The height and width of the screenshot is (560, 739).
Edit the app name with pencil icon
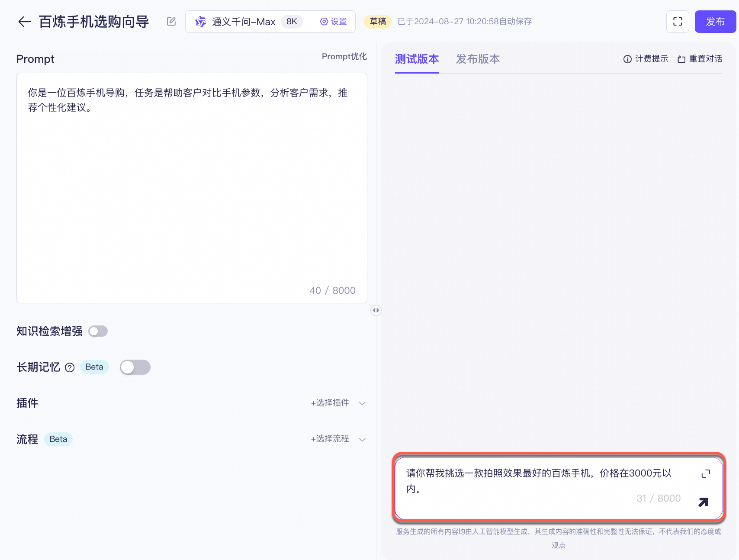point(171,21)
